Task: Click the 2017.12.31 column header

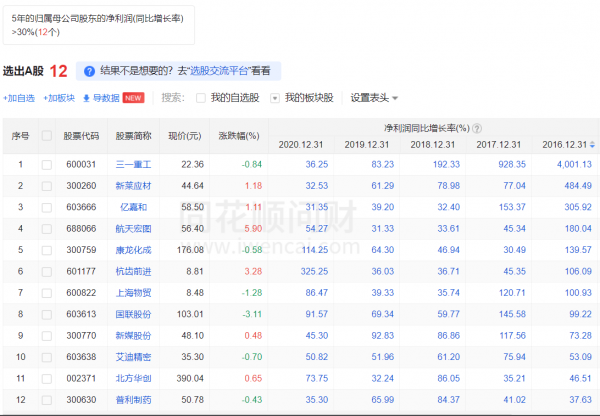Action: (499, 145)
